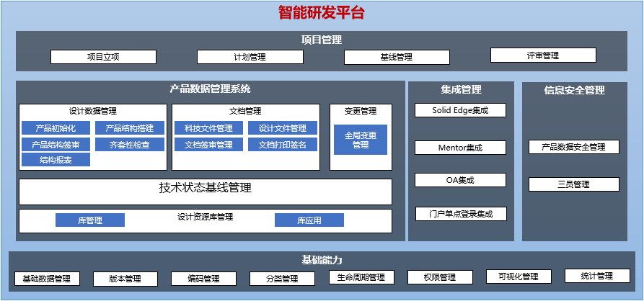Click the 智能研发平台 title
Screen dimensions: 644x301
(322, 12)
